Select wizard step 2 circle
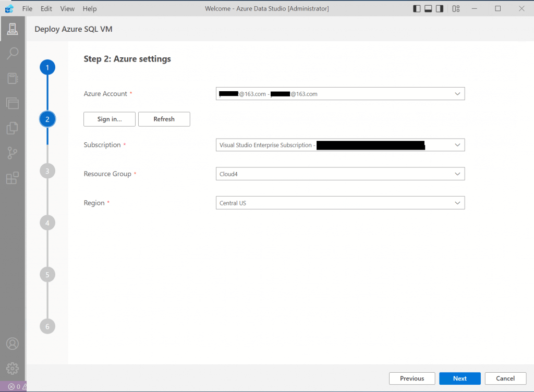The image size is (534, 392). point(47,119)
